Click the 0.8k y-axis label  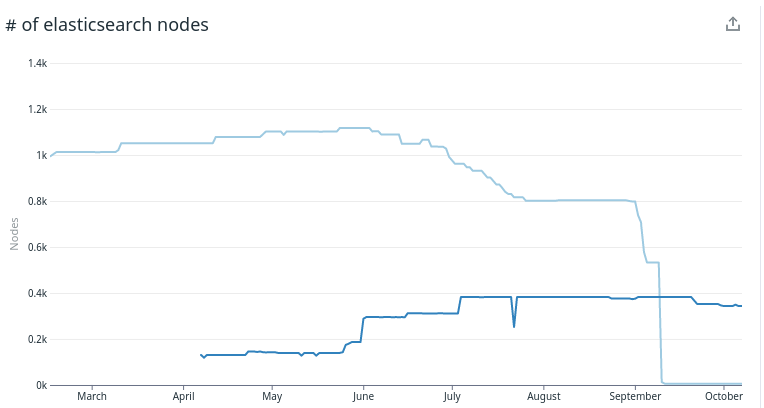(x=38, y=201)
